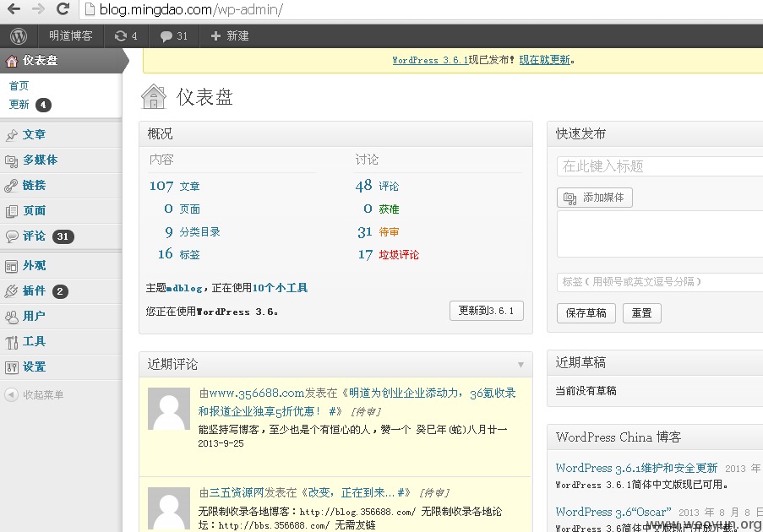Open WordPress 3.6.1维护和安全更新 news link
The image size is (763, 532).
coord(636,468)
